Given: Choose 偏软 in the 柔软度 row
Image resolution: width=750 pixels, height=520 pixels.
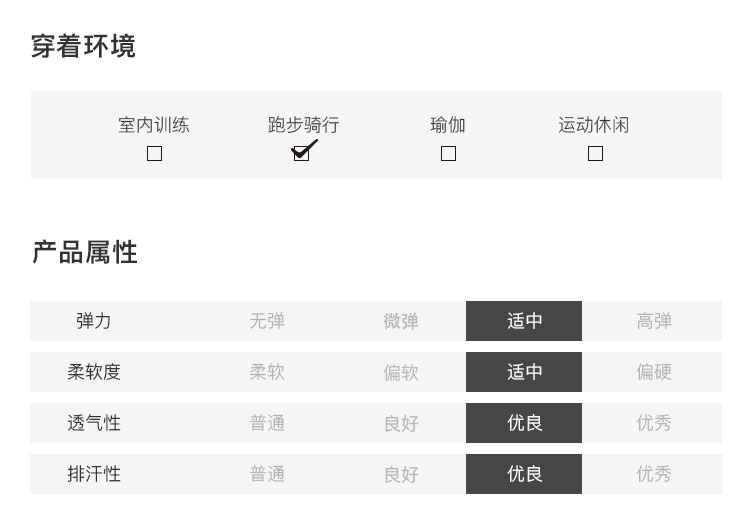Looking at the screenshot, I should [401, 372].
